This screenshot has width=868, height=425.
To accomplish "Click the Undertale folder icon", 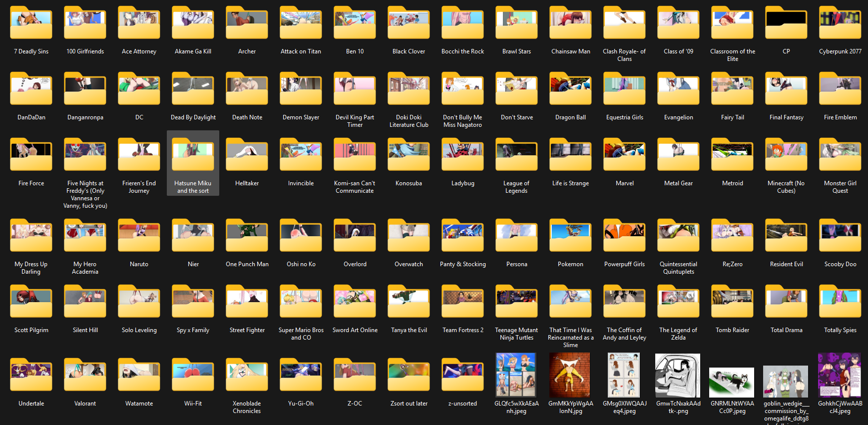I will [31, 375].
